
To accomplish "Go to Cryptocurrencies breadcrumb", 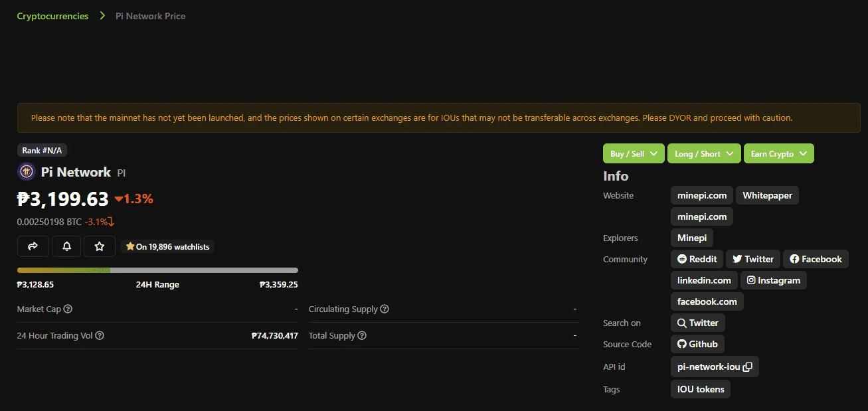I will tap(52, 16).
